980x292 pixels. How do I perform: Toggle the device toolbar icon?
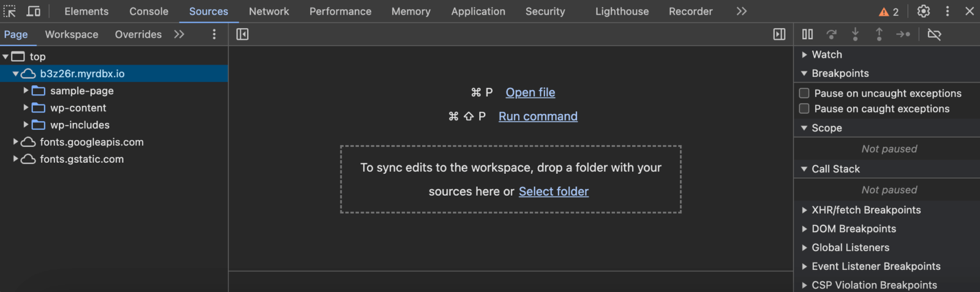pos(34,11)
